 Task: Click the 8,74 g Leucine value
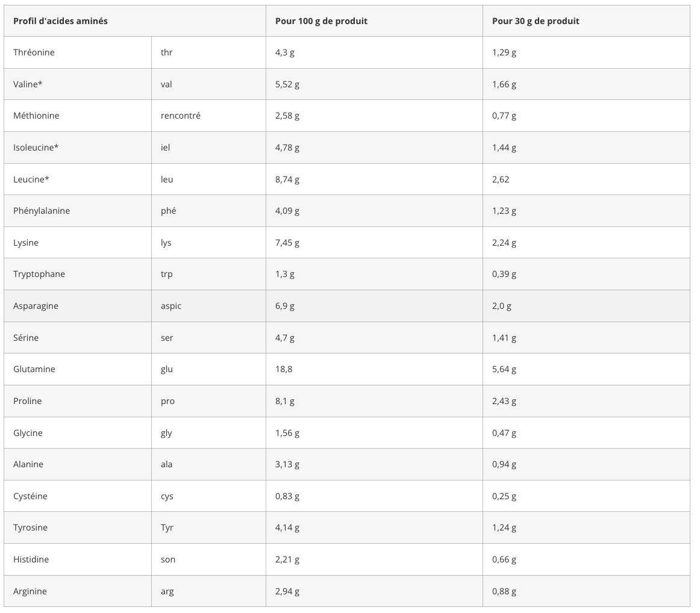[287, 179]
